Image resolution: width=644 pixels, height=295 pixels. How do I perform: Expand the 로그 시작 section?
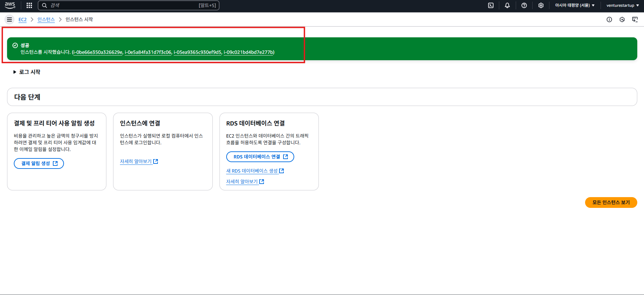pos(27,72)
